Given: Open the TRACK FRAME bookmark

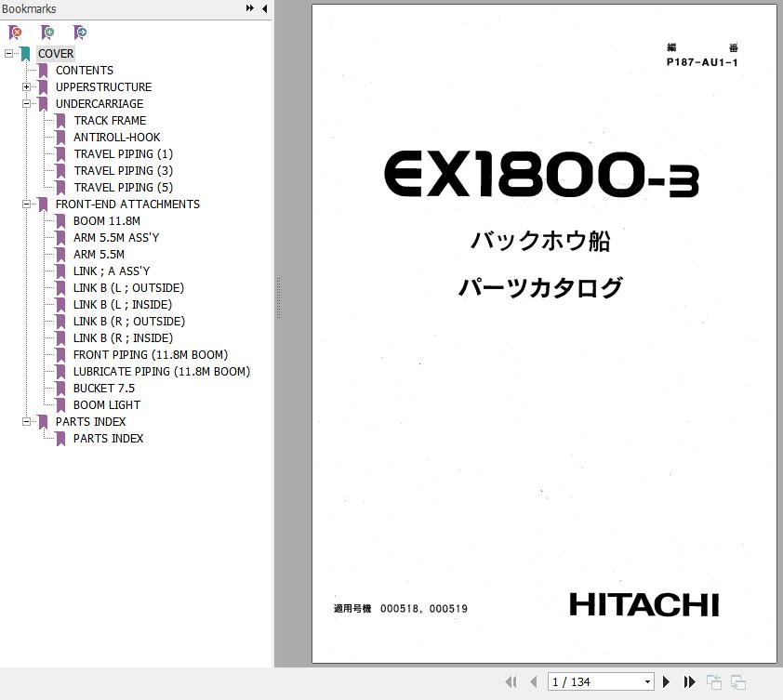Looking at the screenshot, I should pyautogui.click(x=110, y=120).
